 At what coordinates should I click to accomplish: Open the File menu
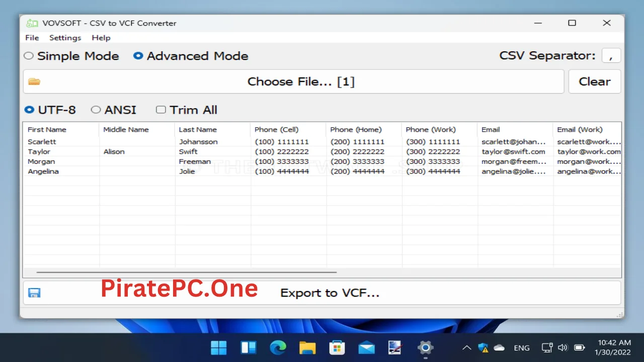32,38
